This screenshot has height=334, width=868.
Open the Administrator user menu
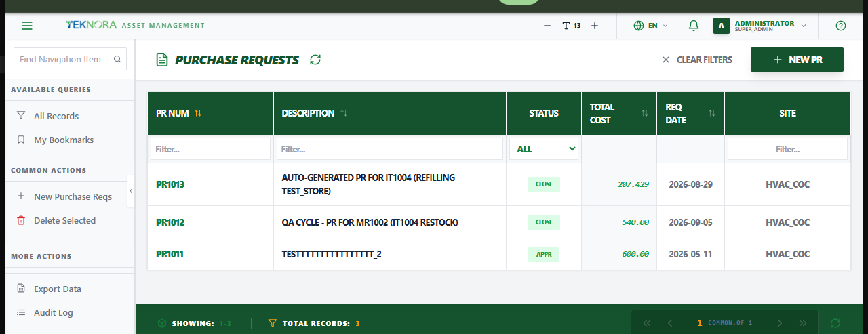click(759, 26)
